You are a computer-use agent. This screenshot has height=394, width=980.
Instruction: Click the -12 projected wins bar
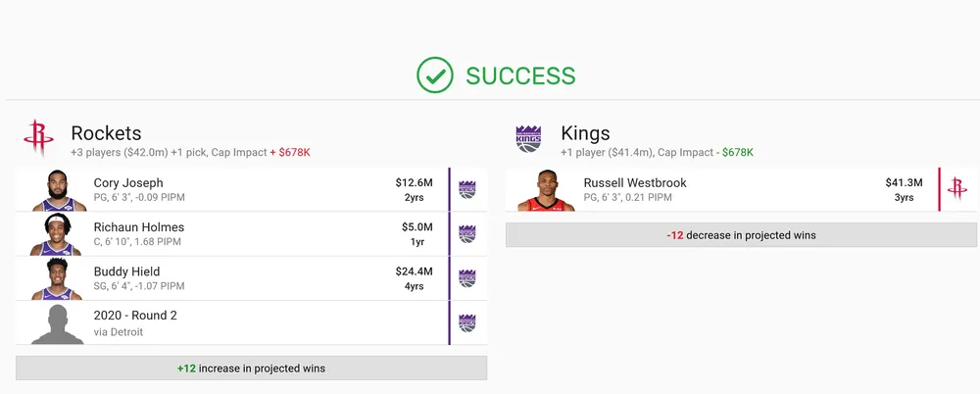point(741,235)
